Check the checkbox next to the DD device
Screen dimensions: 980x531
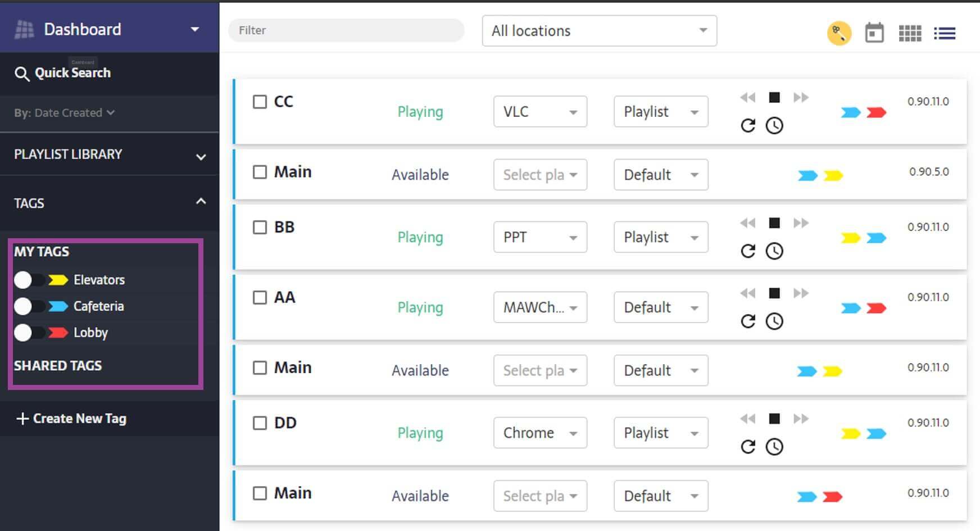260,423
